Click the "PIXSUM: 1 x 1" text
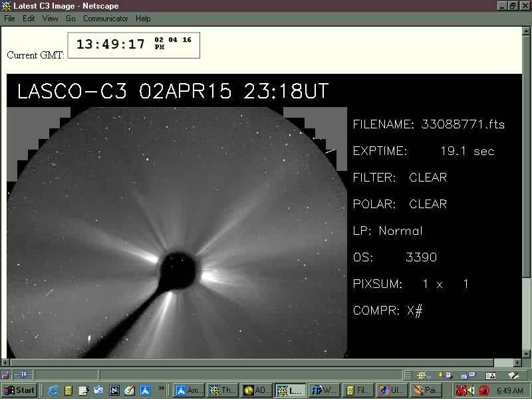Screen dimensions: 532x399 pyautogui.click(x=411, y=284)
